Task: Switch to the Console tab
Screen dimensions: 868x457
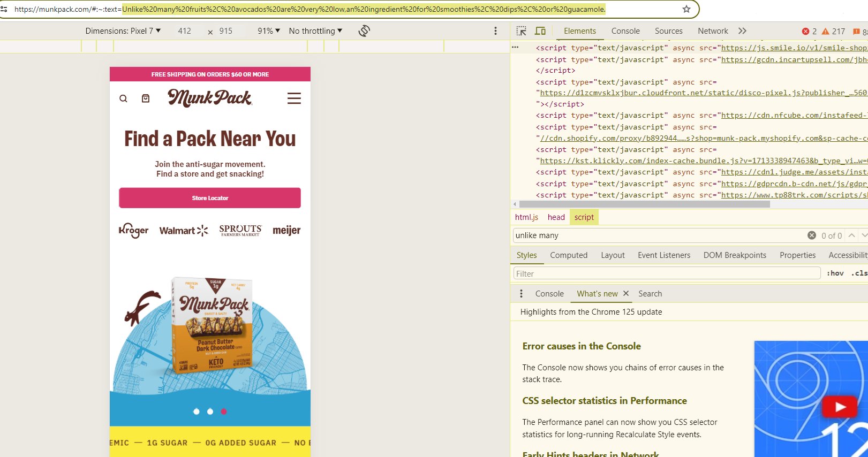Action: click(x=625, y=31)
